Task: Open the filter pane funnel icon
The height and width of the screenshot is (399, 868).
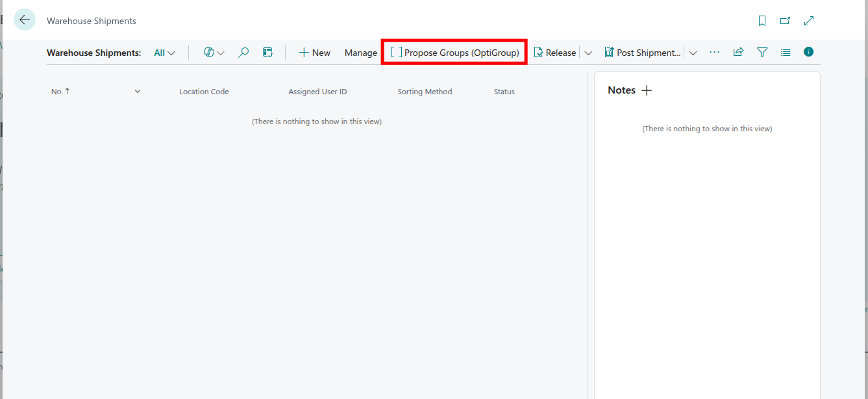Action: click(762, 52)
